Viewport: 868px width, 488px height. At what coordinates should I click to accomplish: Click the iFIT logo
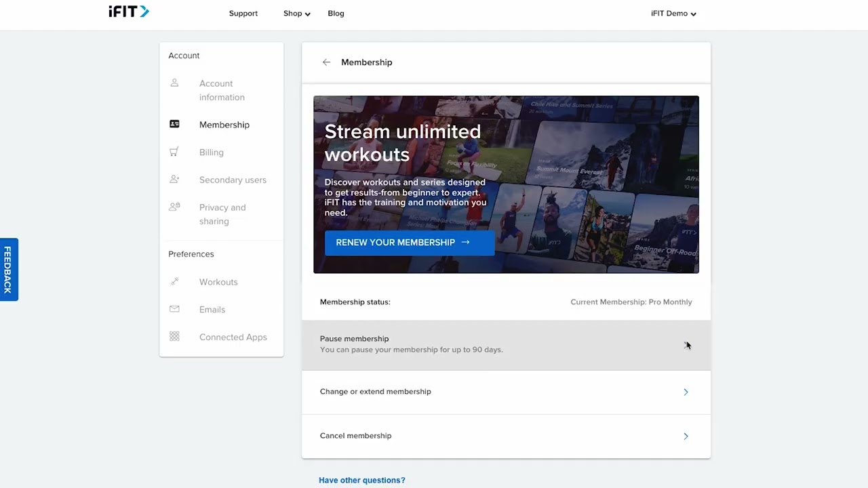tap(129, 12)
